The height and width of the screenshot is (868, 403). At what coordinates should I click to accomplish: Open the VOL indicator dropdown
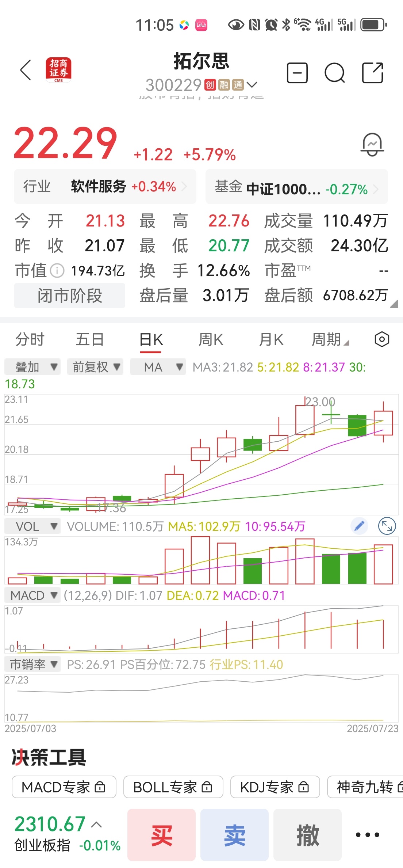[x=32, y=526]
